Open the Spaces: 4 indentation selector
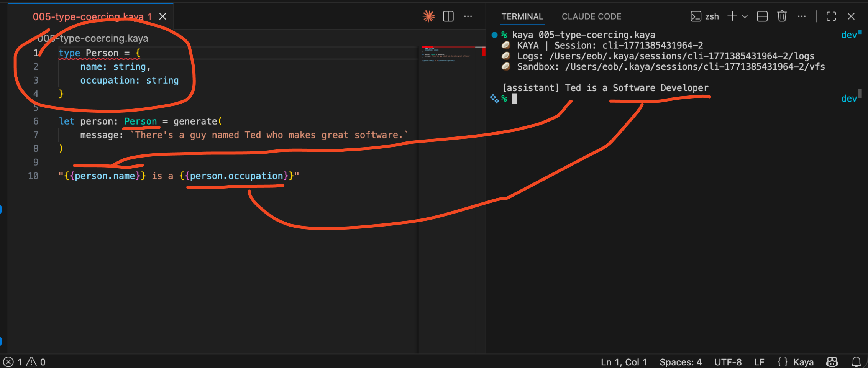This screenshot has width=868, height=368. 681,361
